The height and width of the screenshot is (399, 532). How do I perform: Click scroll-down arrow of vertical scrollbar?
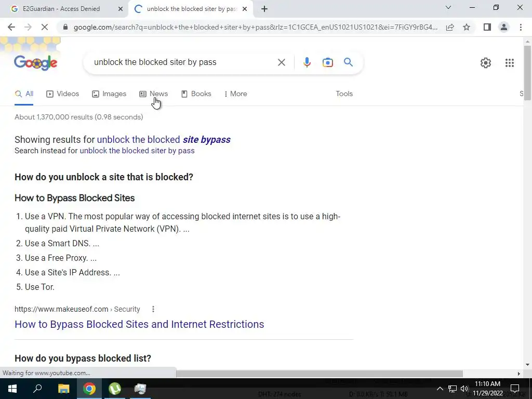(527, 365)
